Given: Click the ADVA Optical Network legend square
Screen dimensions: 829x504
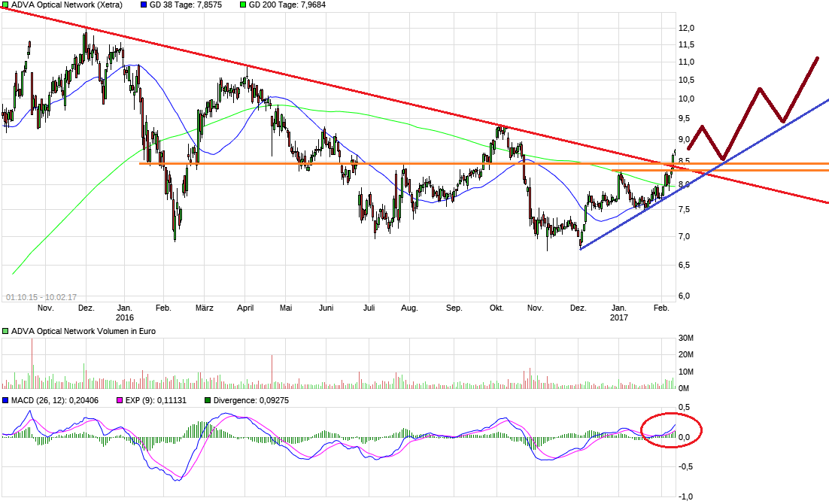Looking at the screenshot, I should [x=5, y=5].
